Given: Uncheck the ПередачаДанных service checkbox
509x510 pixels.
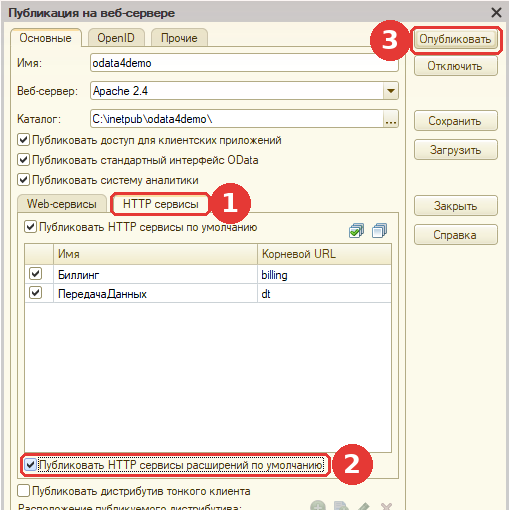Looking at the screenshot, I should tap(35, 293).
